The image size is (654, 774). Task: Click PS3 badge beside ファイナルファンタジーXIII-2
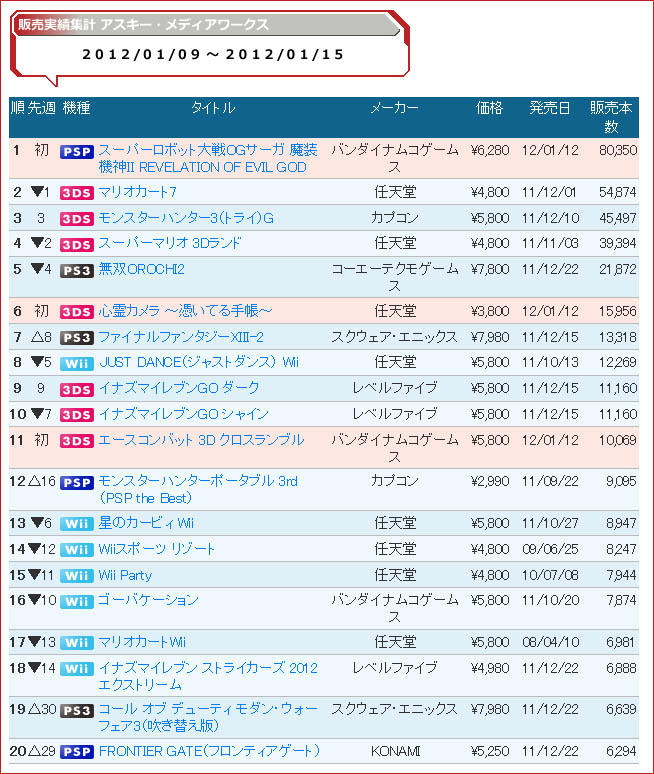click(x=77, y=338)
